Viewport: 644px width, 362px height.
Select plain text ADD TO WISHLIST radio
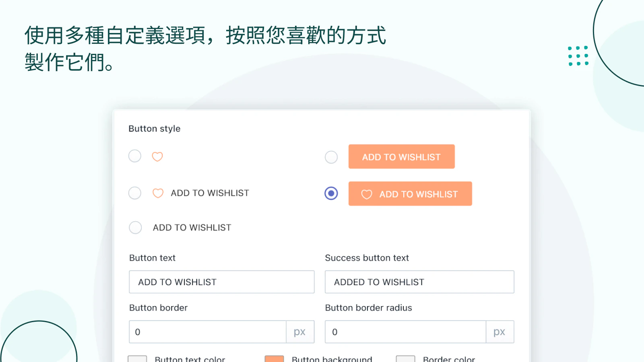pos(135,228)
